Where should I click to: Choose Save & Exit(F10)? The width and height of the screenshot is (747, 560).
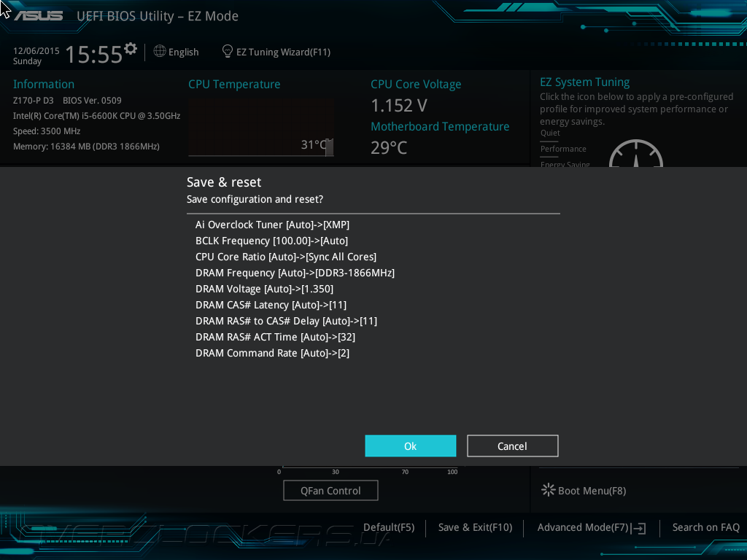(475, 527)
